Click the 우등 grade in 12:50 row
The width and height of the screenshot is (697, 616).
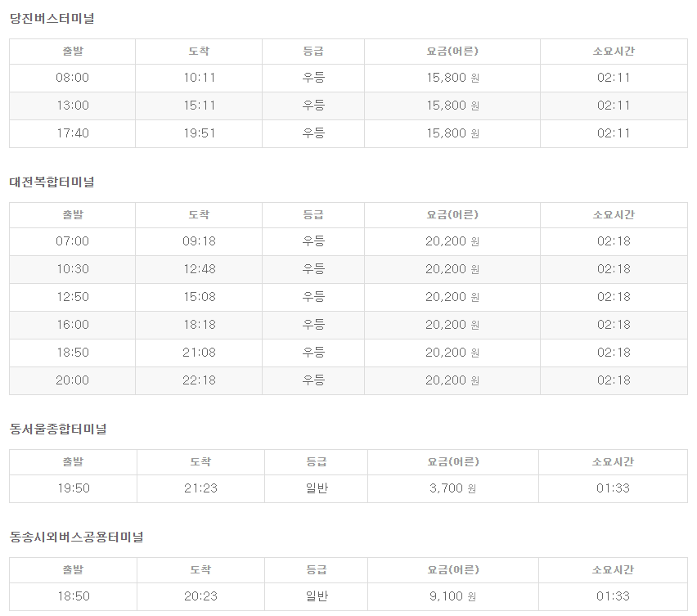[x=313, y=297]
